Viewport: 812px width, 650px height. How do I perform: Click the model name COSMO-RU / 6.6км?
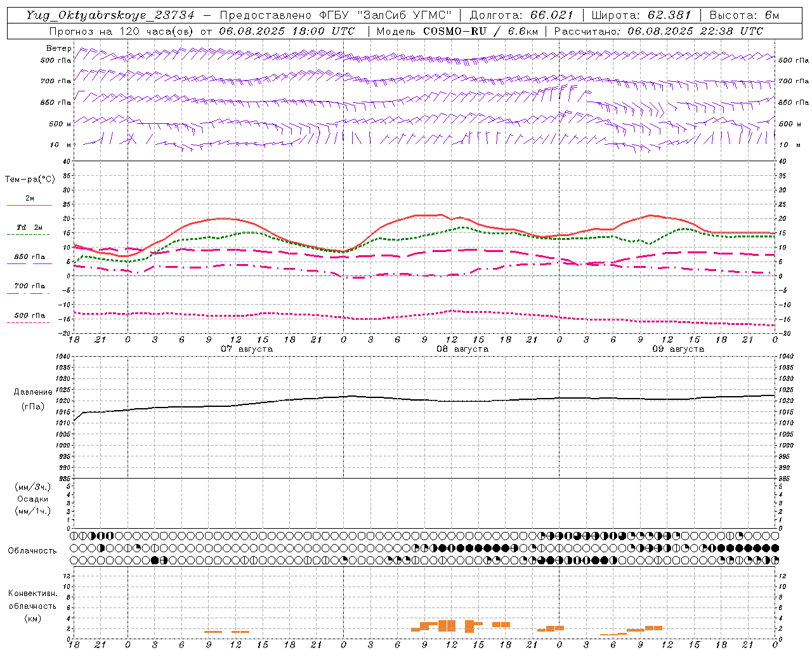point(481,31)
